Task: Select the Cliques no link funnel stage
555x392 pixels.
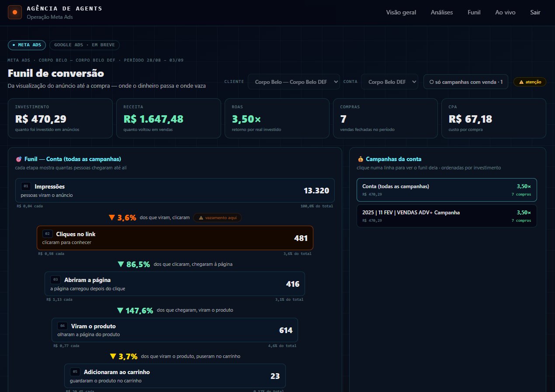Action: pos(175,238)
